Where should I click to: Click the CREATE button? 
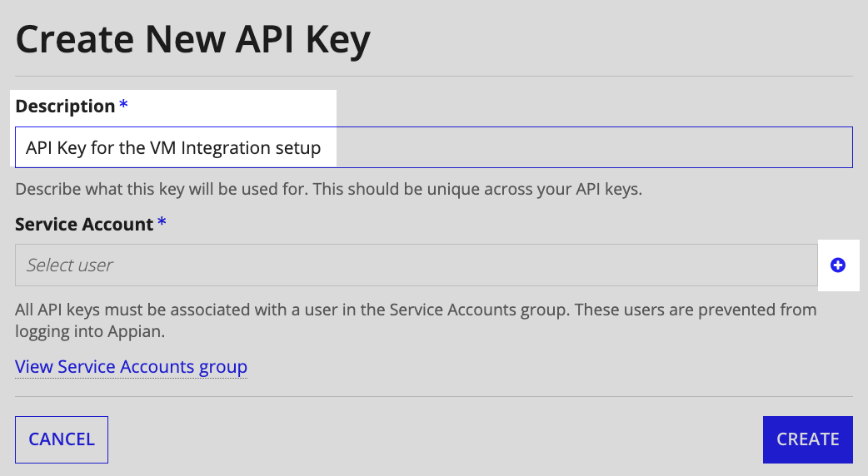point(808,439)
